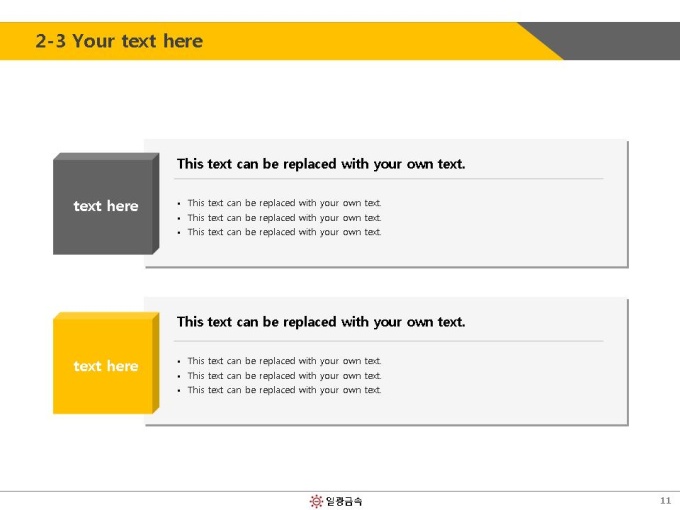
Task: Select the bold heading in the lower panel
Action: 321,322
